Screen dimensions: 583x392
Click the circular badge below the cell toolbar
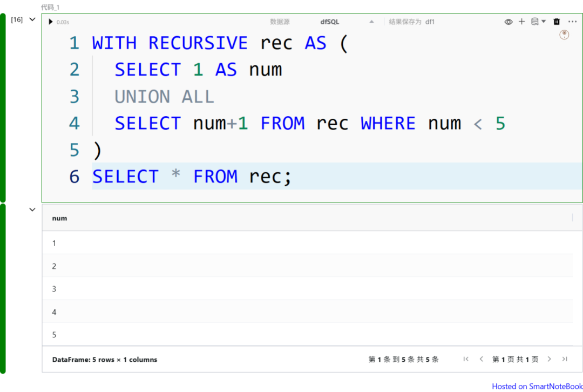pos(564,34)
